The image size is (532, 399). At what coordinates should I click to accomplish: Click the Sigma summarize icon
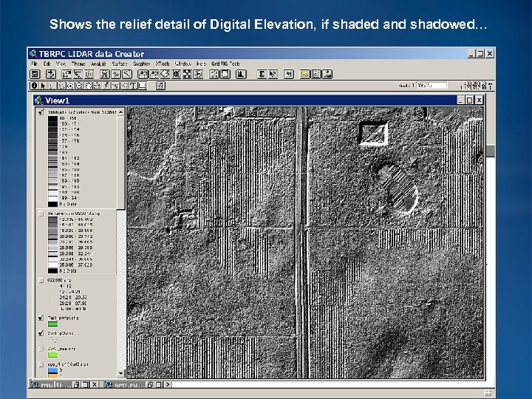(262, 74)
